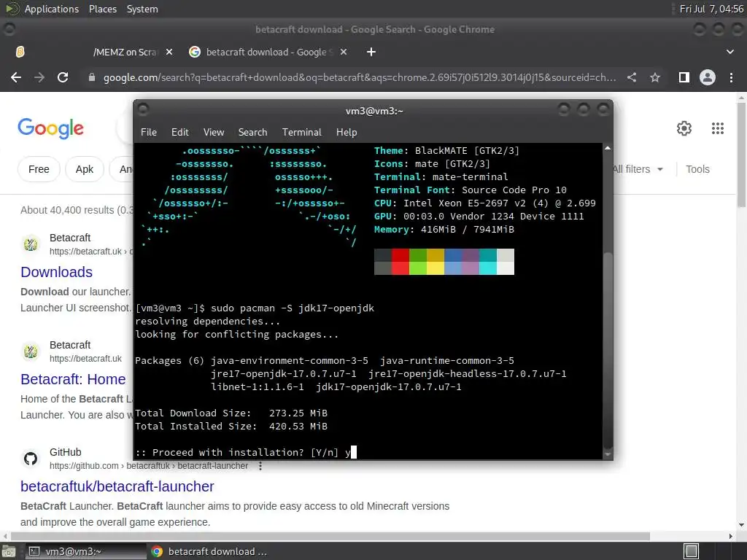Image resolution: width=747 pixels, height=560 pixels.
Task: Open Applications menu in top panel
Action: [52, 9]
